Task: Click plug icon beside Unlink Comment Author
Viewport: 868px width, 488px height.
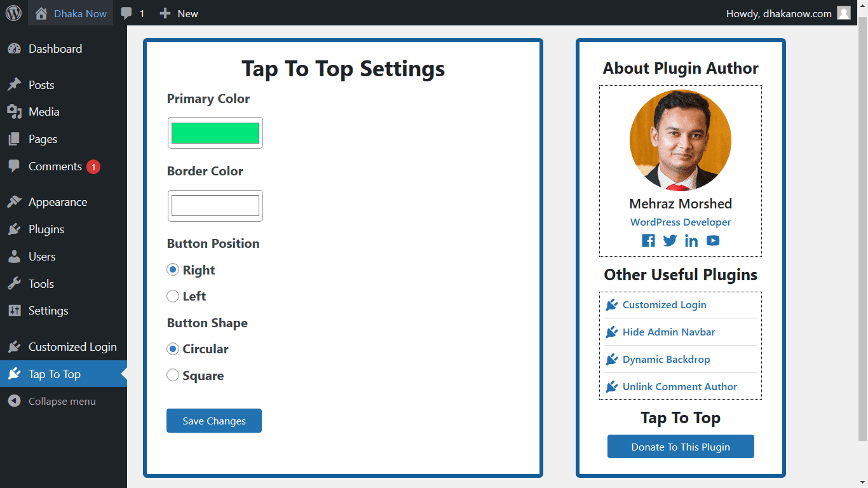Action: [612, 387]
